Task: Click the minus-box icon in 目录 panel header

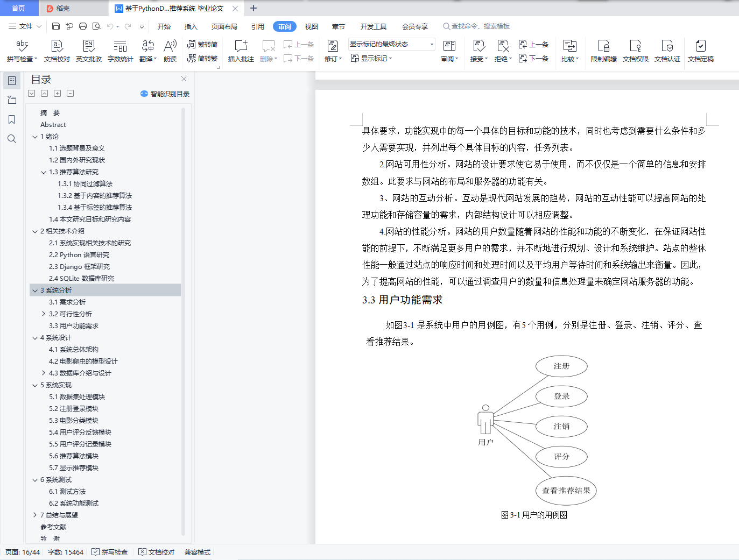Action: (71, 94)
